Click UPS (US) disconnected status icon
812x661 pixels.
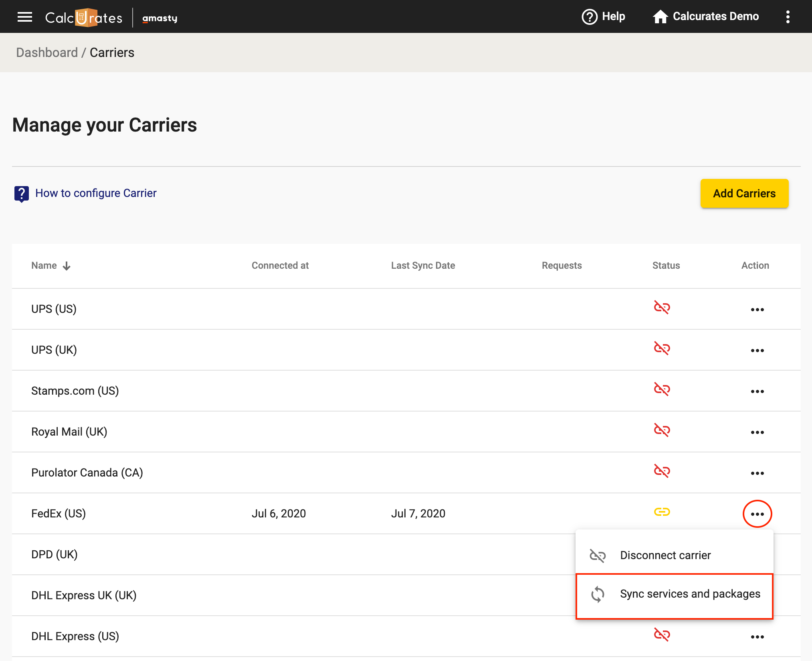coord(662,308)
